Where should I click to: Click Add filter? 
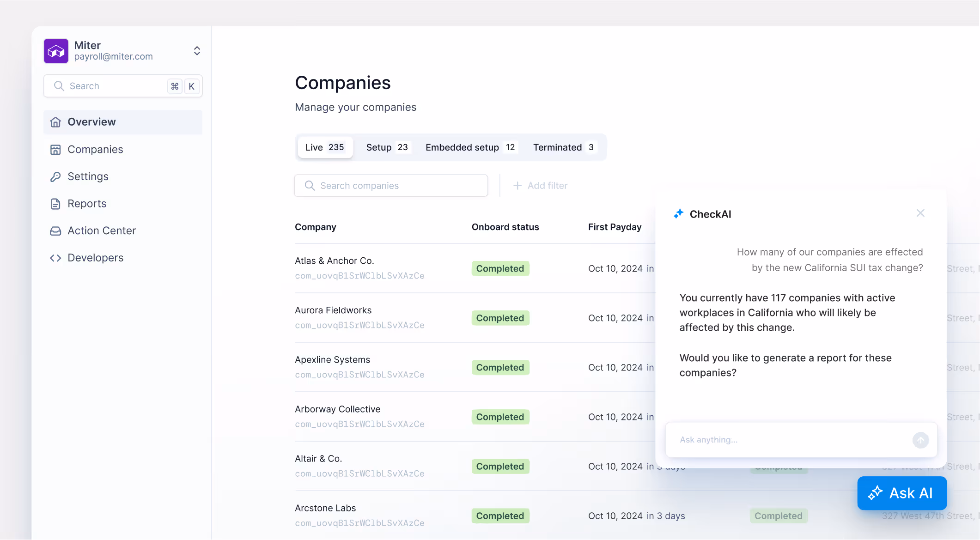coord(540,186)
